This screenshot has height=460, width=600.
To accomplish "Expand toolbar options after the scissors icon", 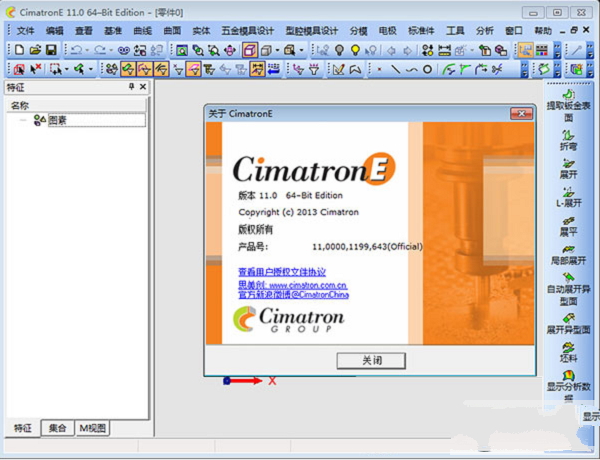I will (x=525, y=69).
